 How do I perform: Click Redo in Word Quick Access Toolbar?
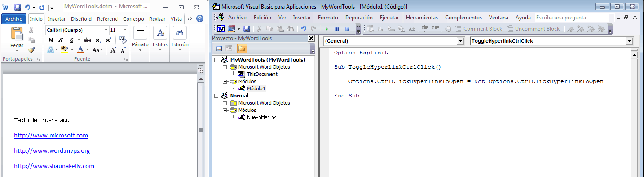tap(42, 7)
